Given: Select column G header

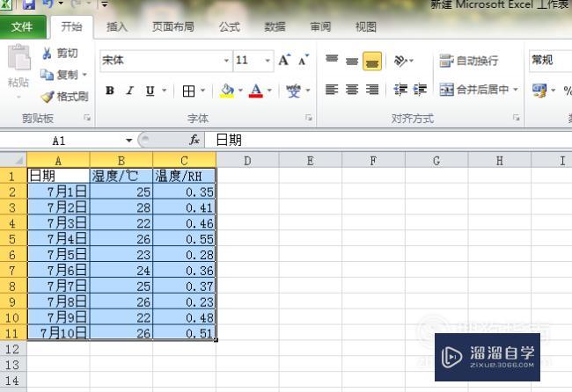Looking at the screenshot, I should [x=436, y=161].
